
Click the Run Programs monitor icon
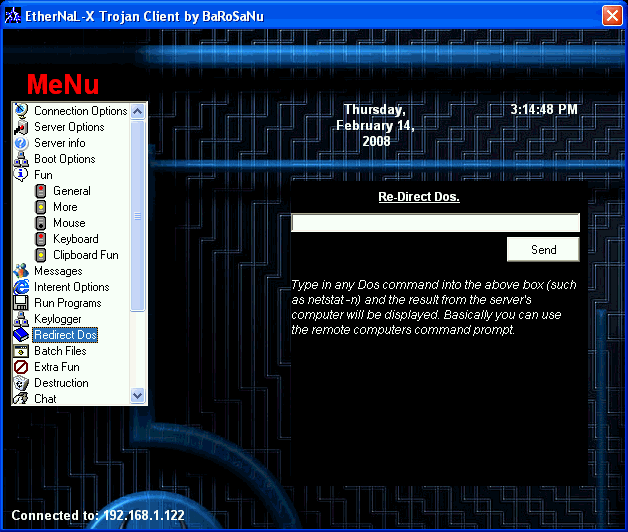[x=21, y=303]
